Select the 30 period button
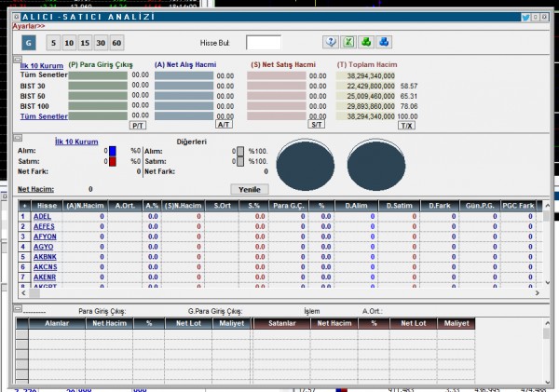 [101, 43]
